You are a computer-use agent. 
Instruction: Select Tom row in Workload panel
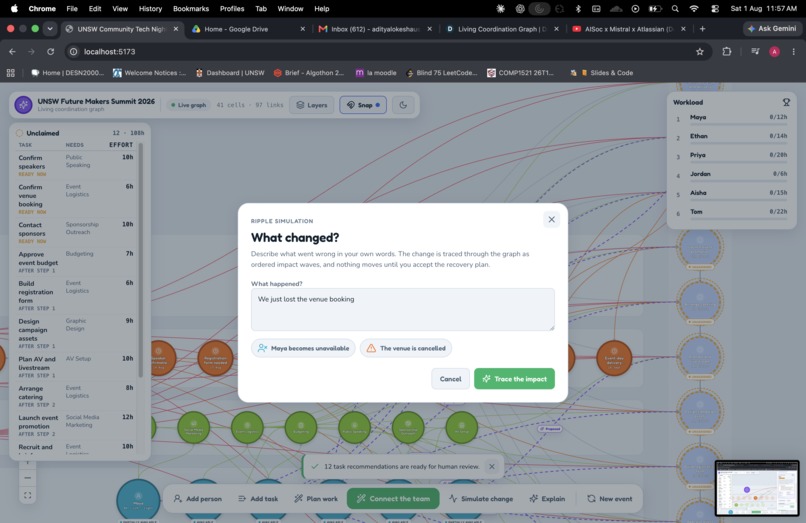pos(731,213)
